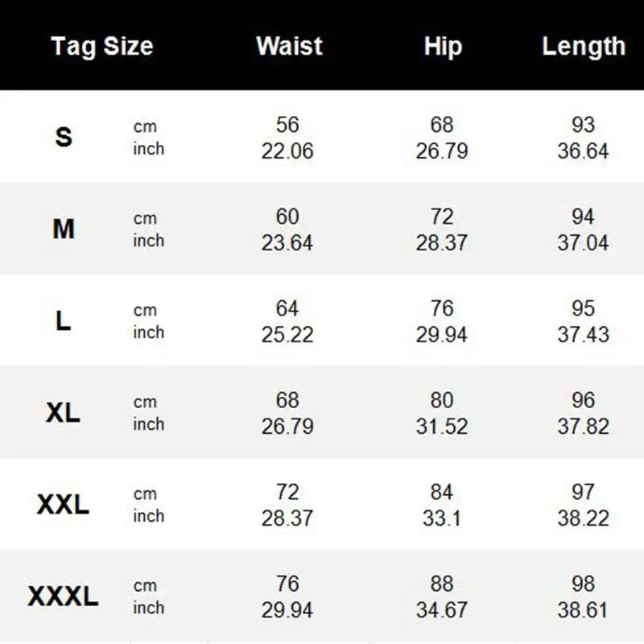
Task: Click the 37.43 inch length value
Action: click(584, 335)
